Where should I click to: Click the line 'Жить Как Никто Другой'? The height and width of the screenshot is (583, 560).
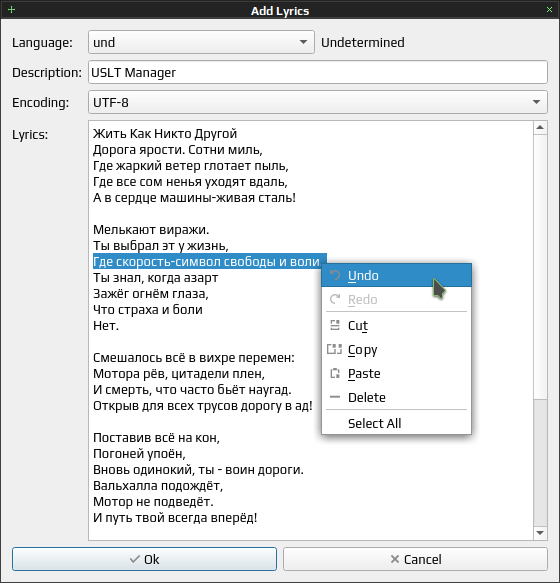click(x=165, y=133)
